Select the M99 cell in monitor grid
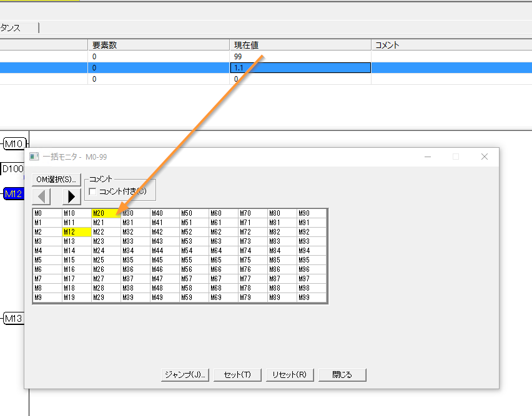The image size is (532, 416). coord(311,297)
